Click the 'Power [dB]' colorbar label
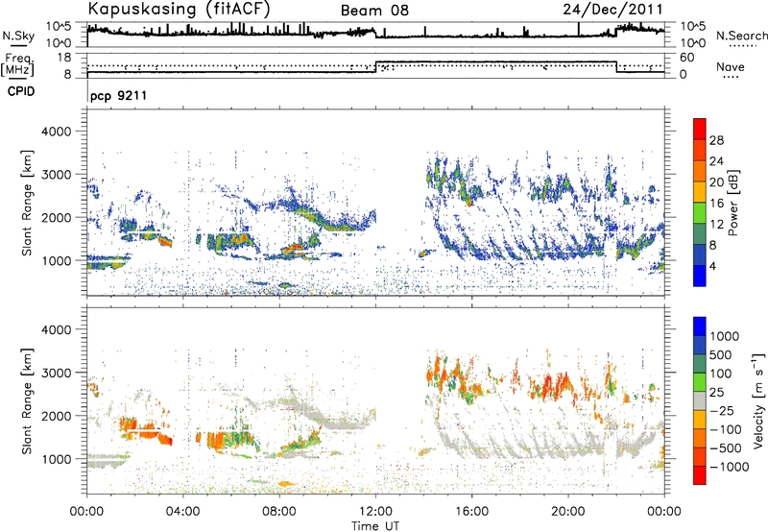 tap(732, 203)
